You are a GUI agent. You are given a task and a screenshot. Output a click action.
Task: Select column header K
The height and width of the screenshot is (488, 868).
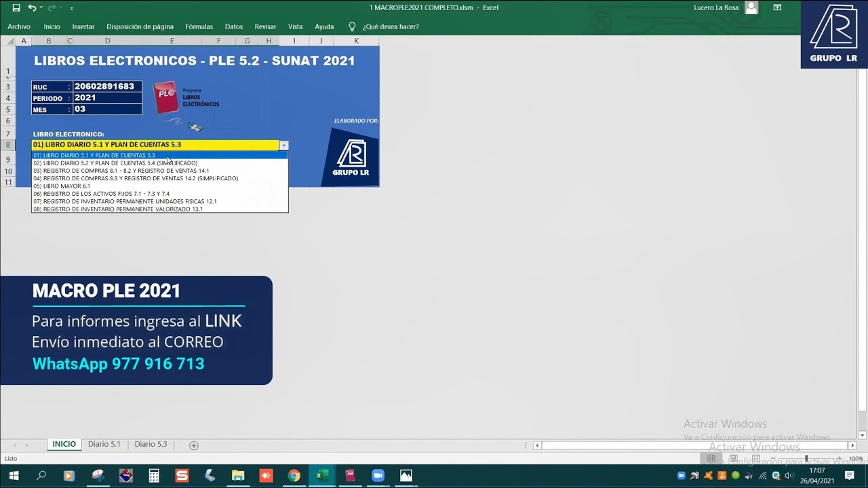pos(356,41)
